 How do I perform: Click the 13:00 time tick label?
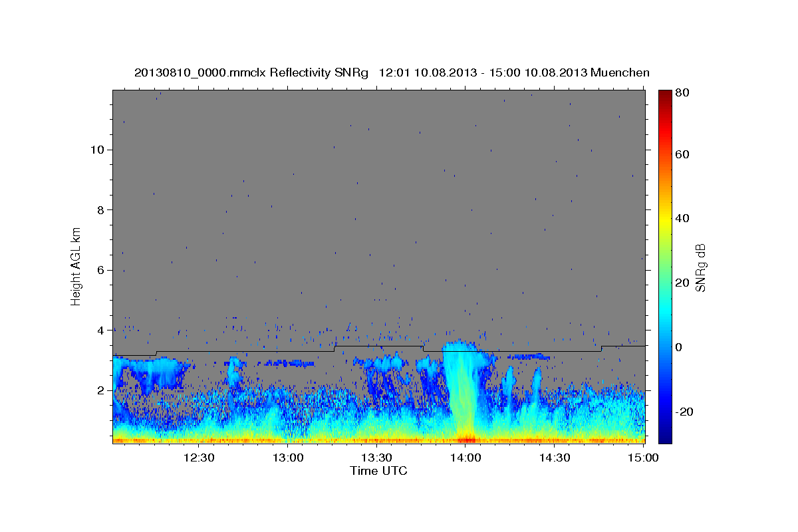tap(288, 458)
